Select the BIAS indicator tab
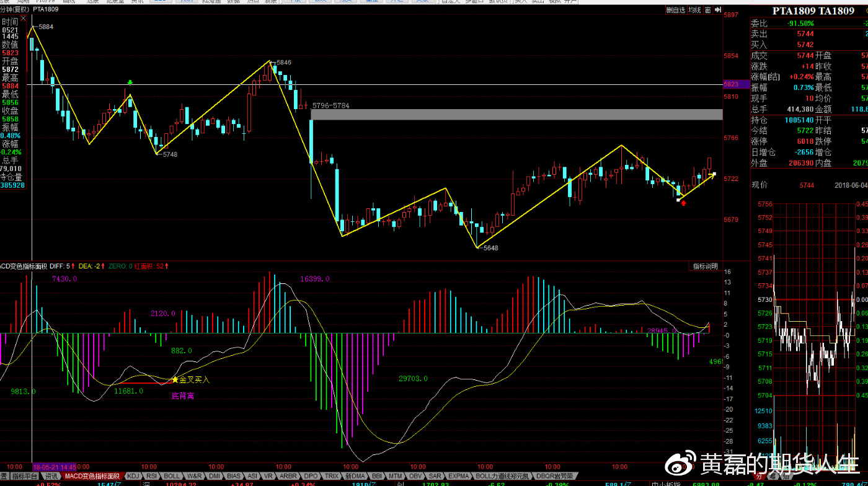The height and width of the screenshot is (486, 868). [234, 476]
